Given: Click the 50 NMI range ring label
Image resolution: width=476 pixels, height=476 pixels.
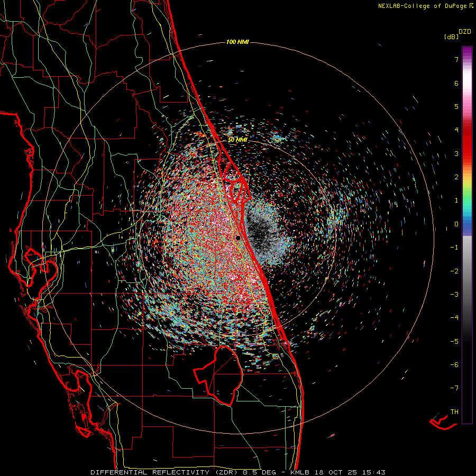Looking at the screenshot, I should 237,140.
